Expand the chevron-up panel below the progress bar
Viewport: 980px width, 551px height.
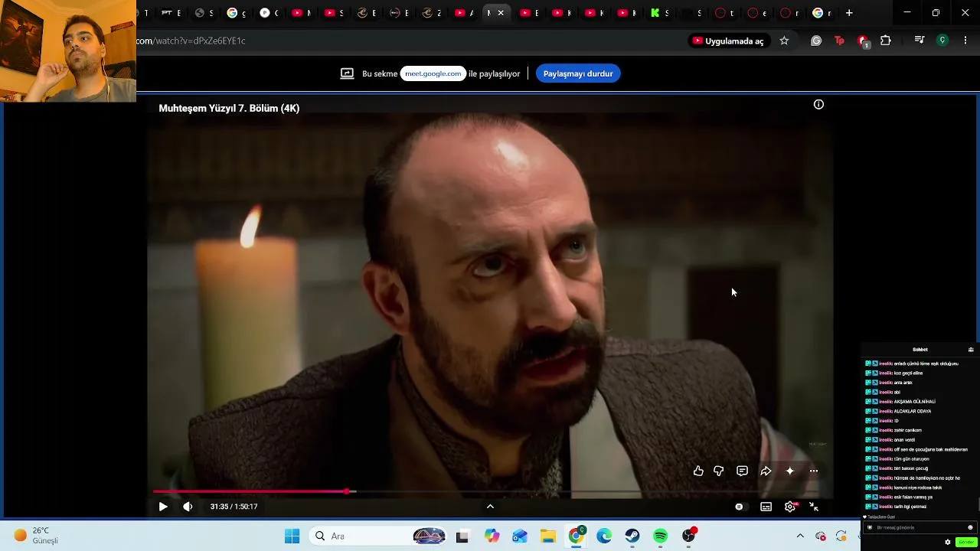pos(490,506)
